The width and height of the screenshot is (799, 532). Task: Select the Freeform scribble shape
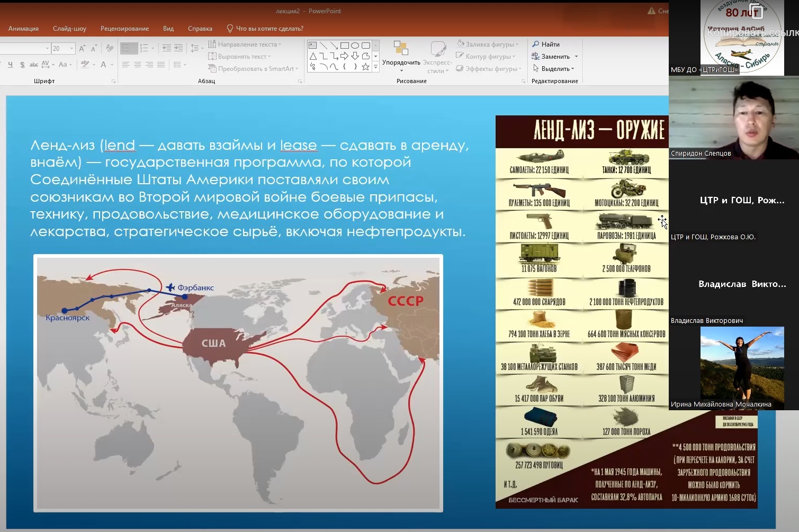pyautogui.click(x=313, y=67)
